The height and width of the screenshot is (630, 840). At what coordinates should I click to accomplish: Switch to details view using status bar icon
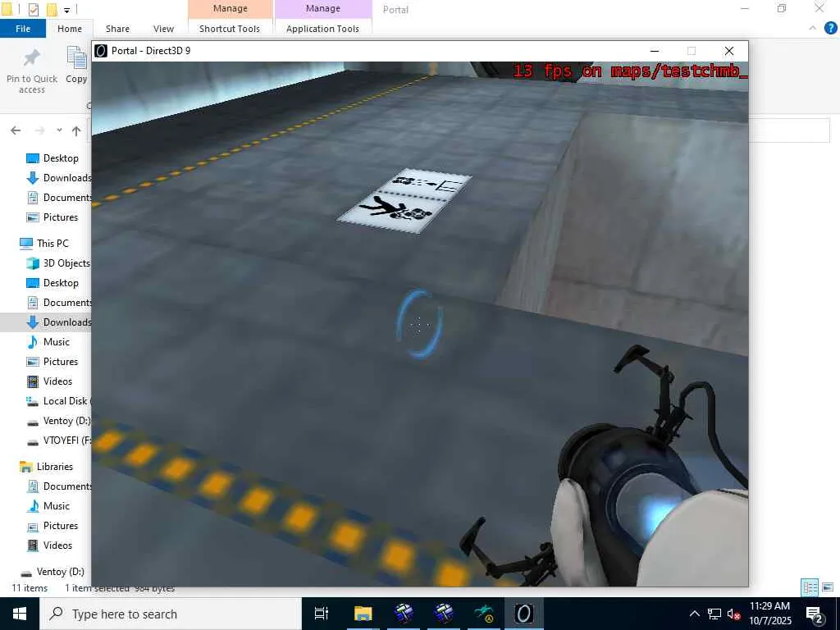[x=810, y=587]
